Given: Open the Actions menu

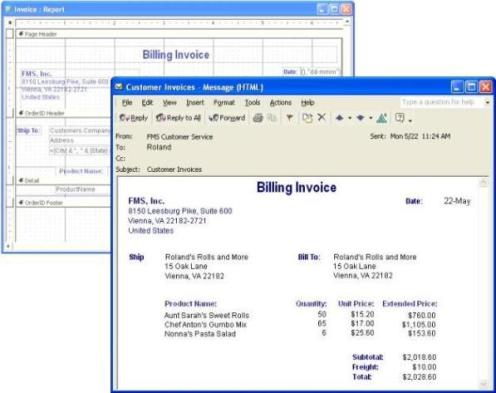Looking at the screenshot, I should [x=281, y=103].
